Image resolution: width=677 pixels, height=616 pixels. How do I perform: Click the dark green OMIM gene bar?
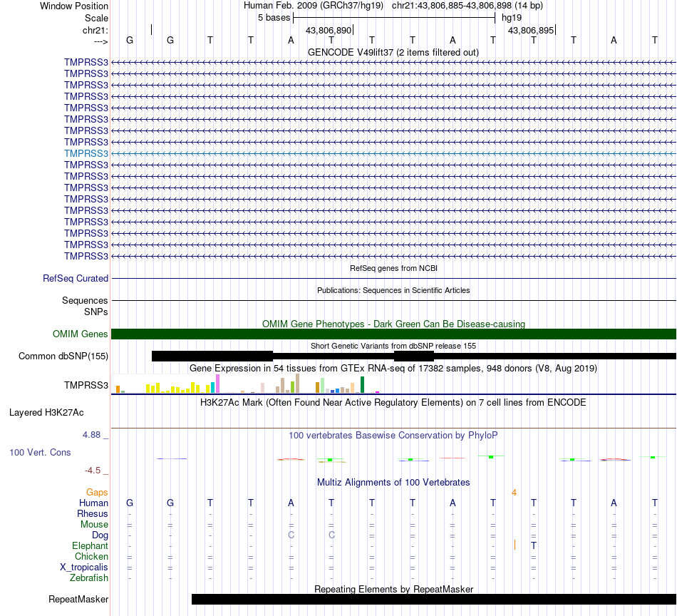tap(393, 334)
